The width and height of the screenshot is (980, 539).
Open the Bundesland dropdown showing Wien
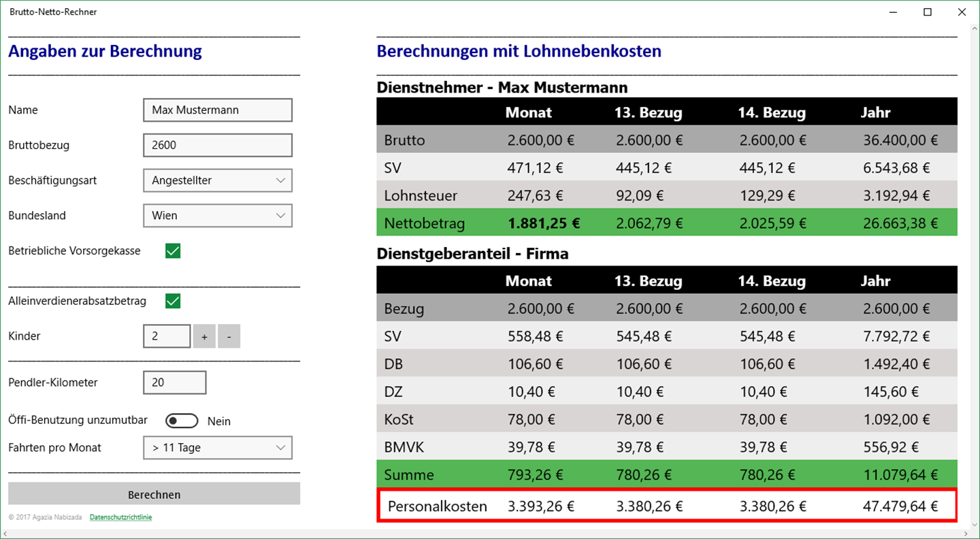(218, 216)
